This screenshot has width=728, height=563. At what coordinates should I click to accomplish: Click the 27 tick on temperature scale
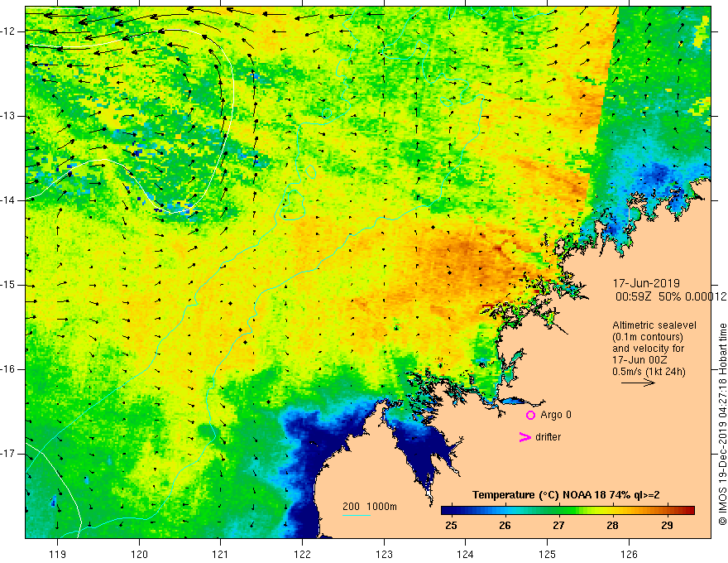tap(558, 526)
